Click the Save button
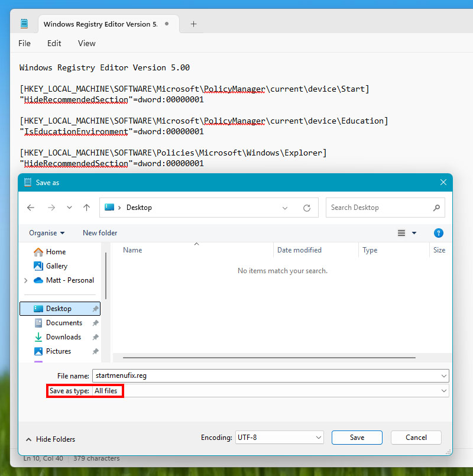The height and width of the screenshot is (476, 473). [x=357, y=438]
